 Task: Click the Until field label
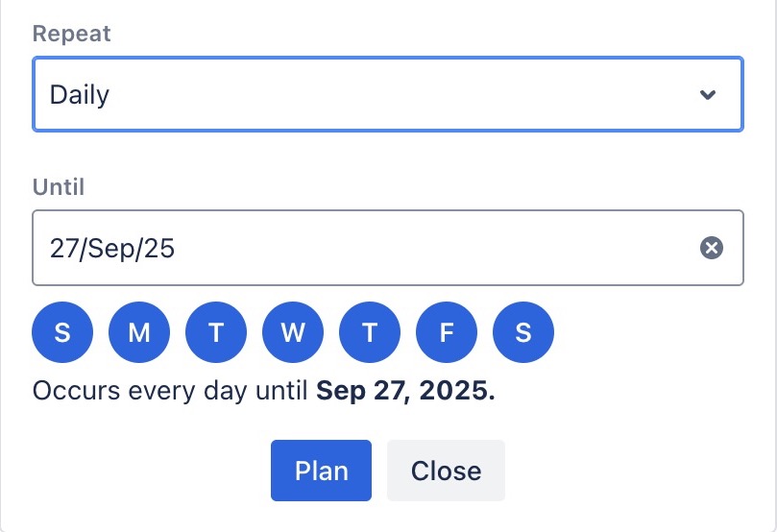pyautogui.click(x=59, y=186)
